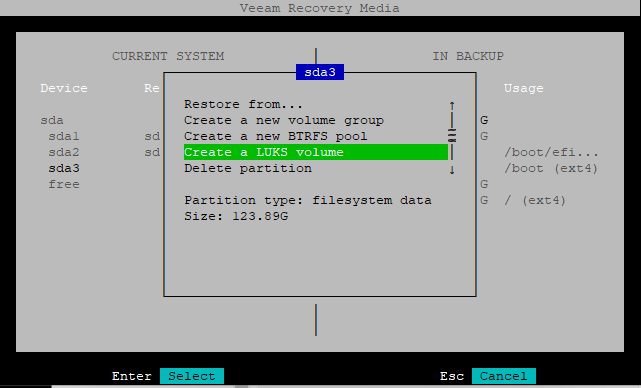Select 'Create a new volume group' option
The width and height of the screenshot is (641, 388).
[284, 120]
